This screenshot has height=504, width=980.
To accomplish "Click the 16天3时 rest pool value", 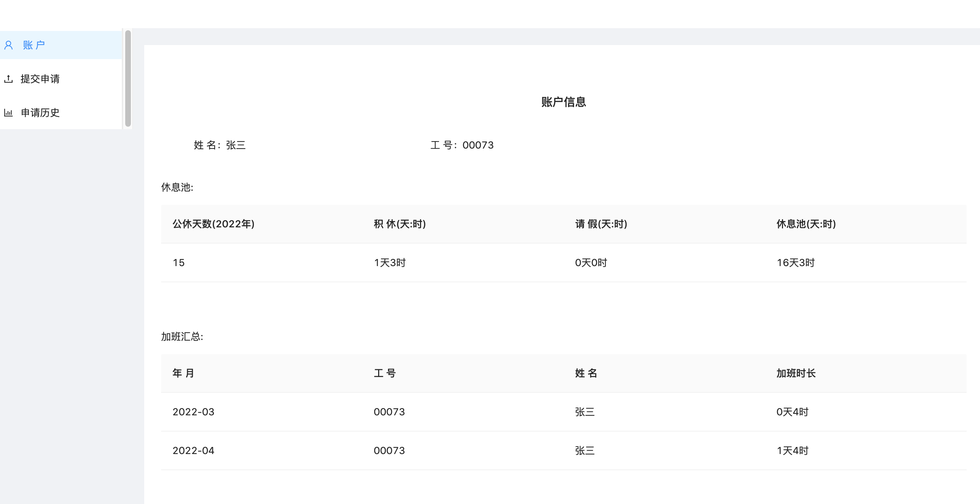I will tap(795, 263).
